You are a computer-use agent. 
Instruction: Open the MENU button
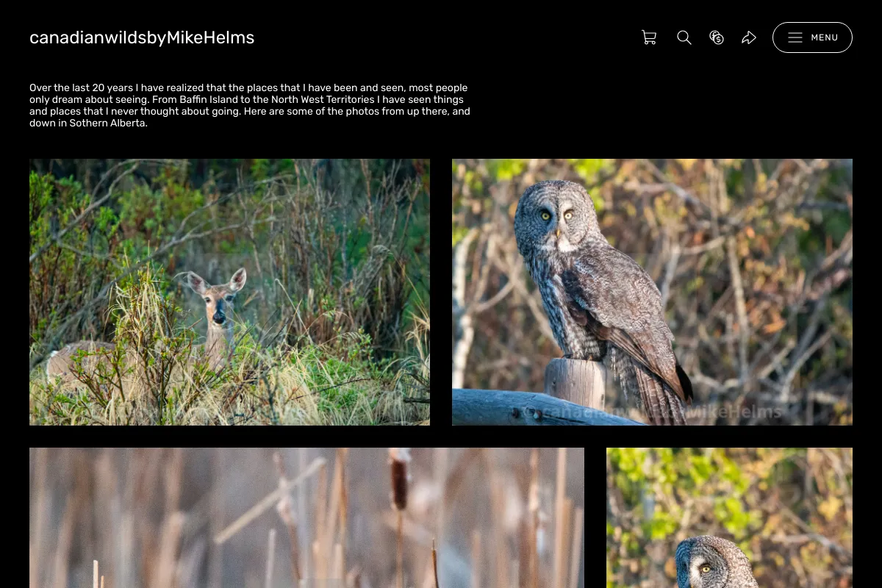pyautogui.click(x=812, y=37)
